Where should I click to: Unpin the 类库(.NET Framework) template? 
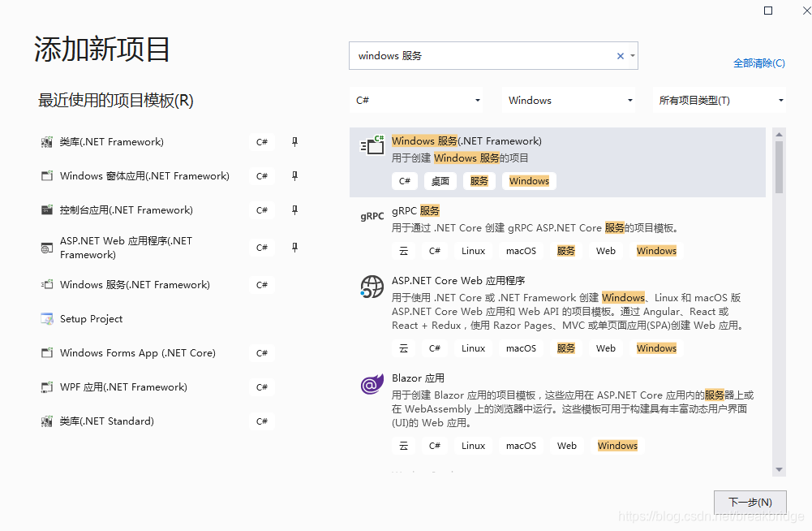point(294,142)
